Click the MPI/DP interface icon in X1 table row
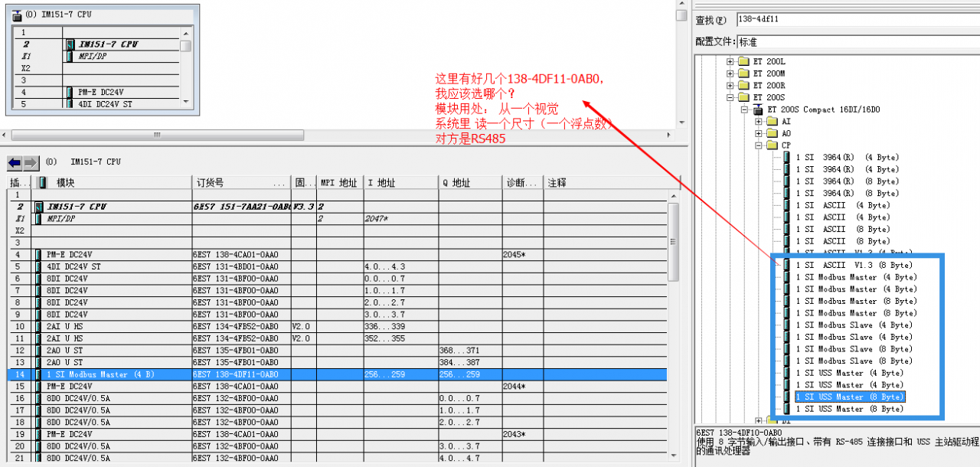The height and width of the screenshot is (467, 980). (38, 218)
